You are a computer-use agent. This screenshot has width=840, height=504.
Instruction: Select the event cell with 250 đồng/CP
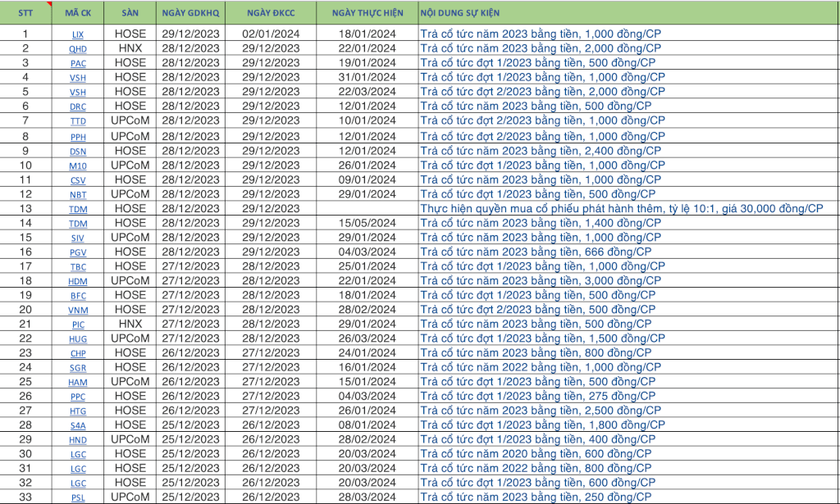(x=629, y=497)
